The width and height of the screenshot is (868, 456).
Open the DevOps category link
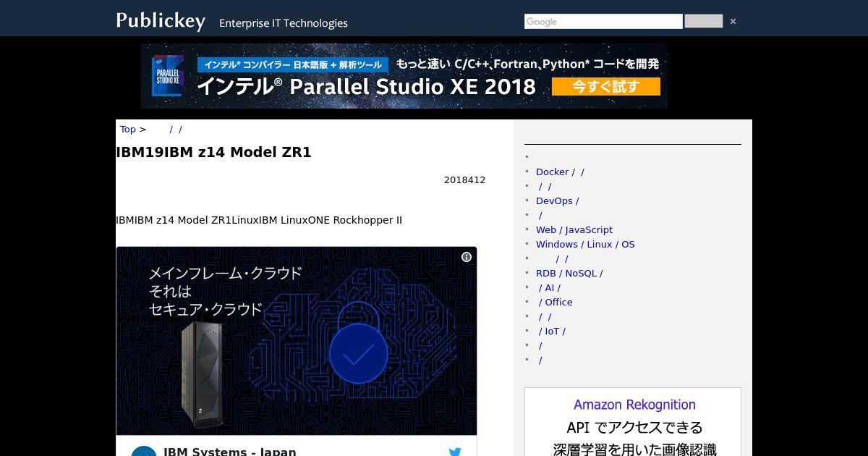[x=557, y=201]
